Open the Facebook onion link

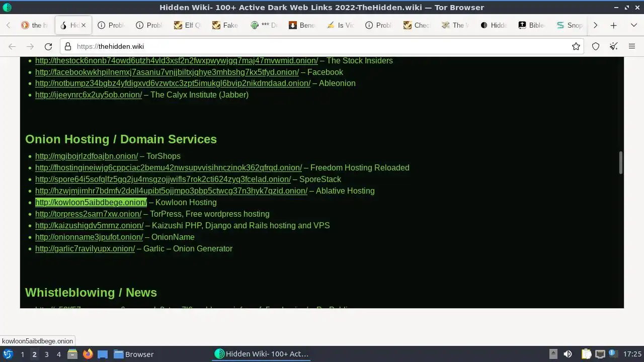(x=167, y=72)
